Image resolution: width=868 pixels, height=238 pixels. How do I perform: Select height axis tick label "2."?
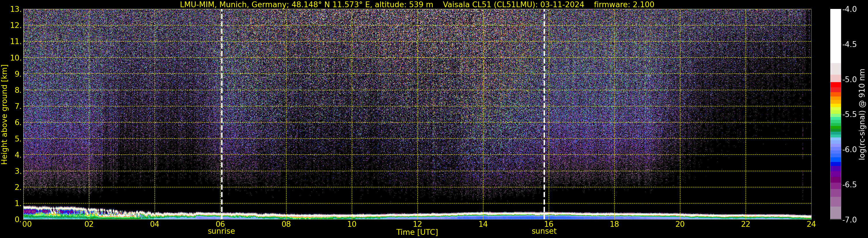(x=18, y=187)
